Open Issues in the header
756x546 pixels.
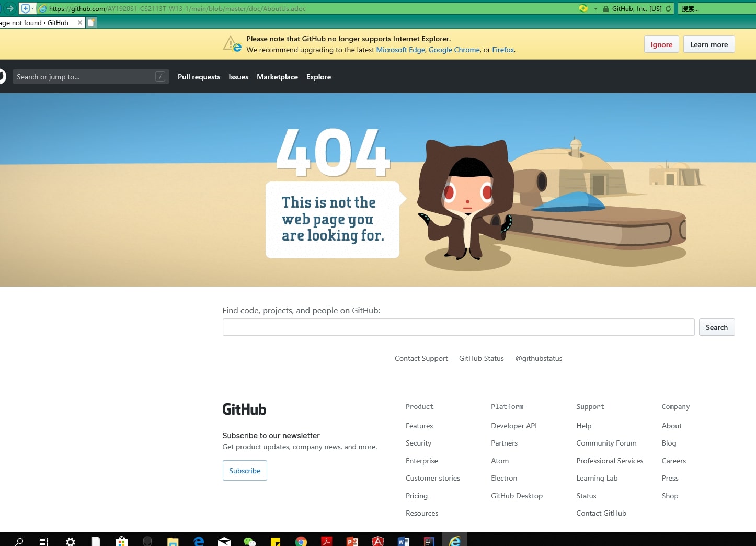238,77
